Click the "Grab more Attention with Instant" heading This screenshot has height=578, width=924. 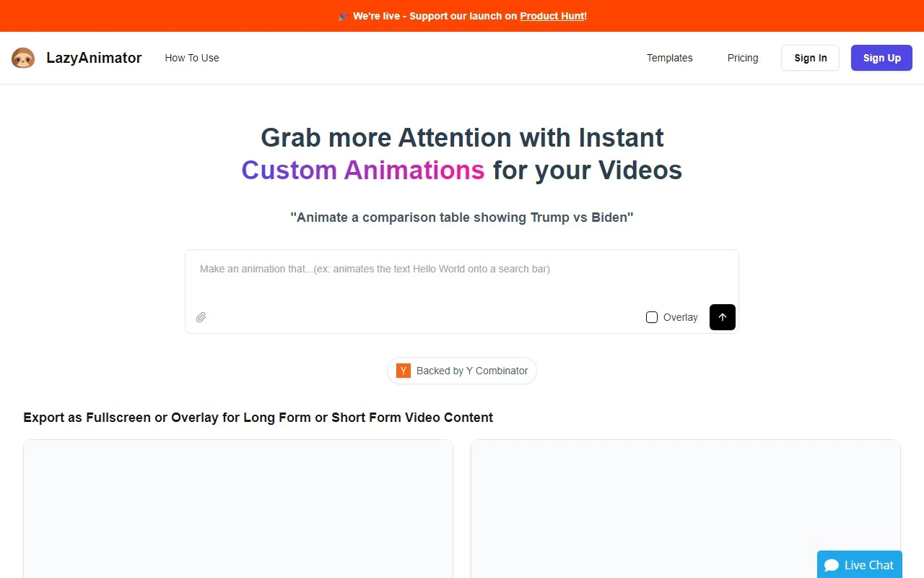[x=462, y=137]
